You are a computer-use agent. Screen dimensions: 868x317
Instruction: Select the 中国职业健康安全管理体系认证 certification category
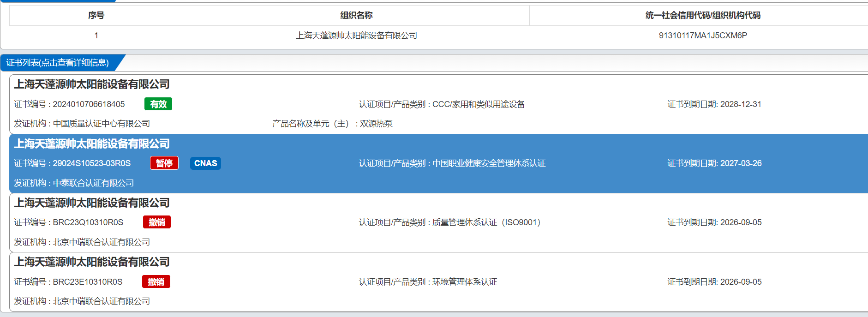(489, 163)
